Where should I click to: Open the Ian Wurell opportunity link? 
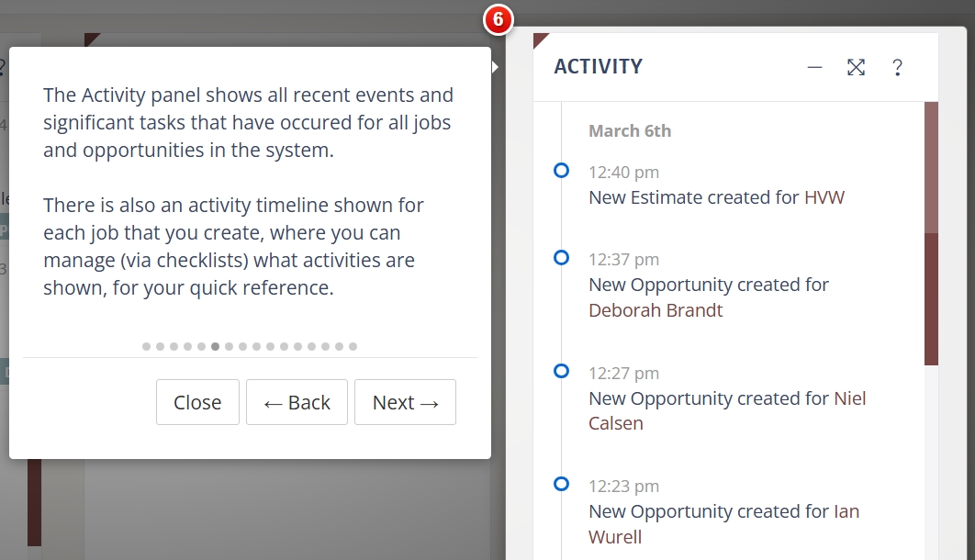[846, 511]
